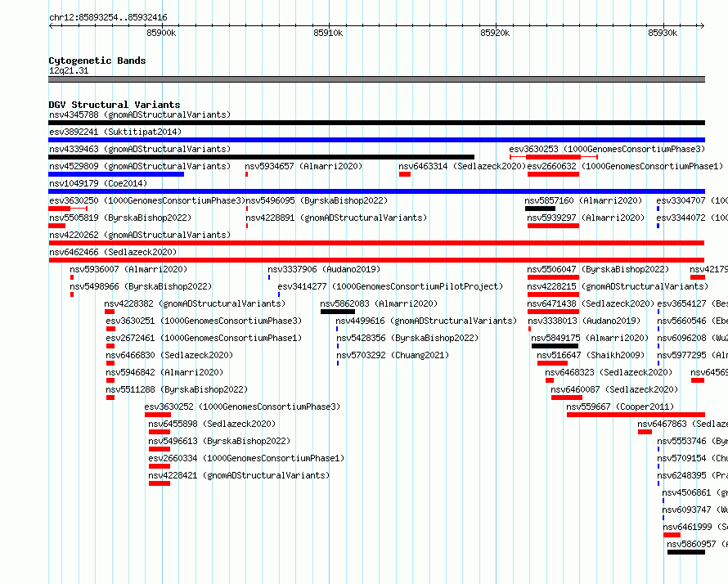728x584 pixels.
Task: Open nsv559667 Cooper2011 variant
Action: [x=620, y=407]
